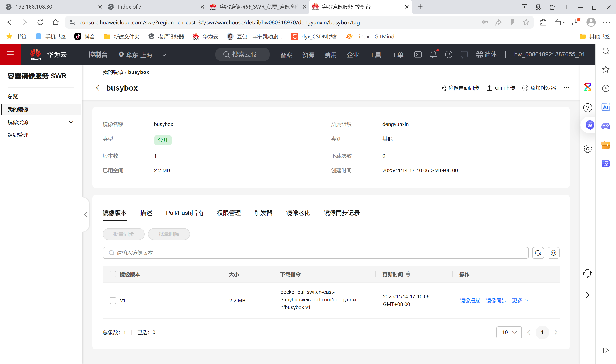Open table column settings gear icon
Viewport: 616px width, 364px height.
point(553,253)
